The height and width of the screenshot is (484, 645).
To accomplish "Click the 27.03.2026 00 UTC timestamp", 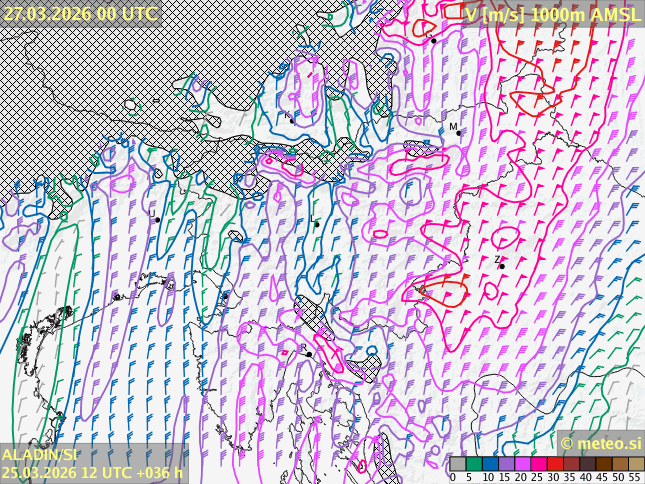I will [x=80, y=13].
